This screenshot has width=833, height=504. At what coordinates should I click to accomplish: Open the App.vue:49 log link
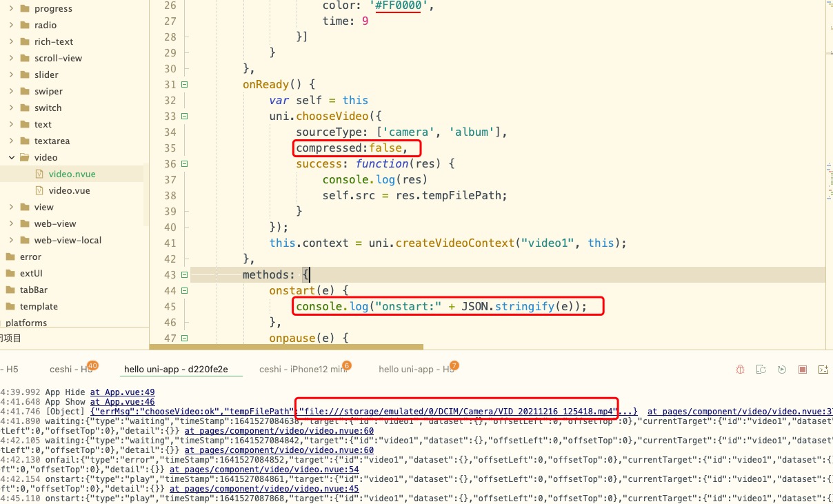pyautogui.click(x=122, y=392)
